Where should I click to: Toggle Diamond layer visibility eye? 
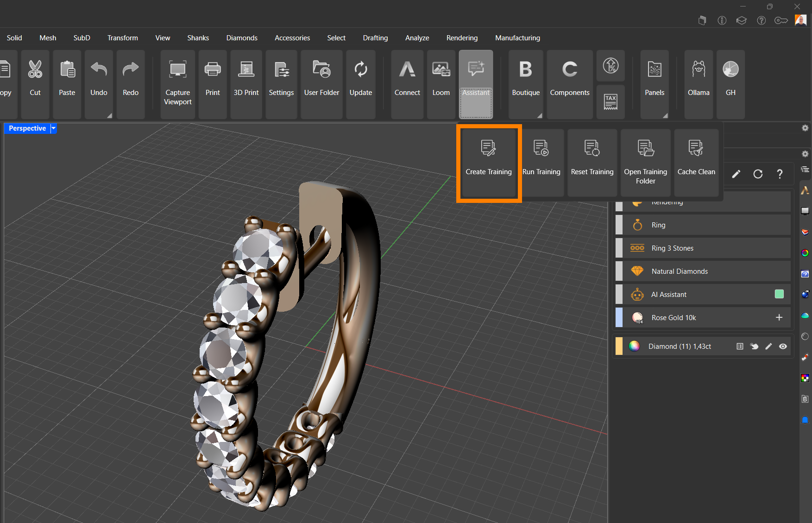point(783,347)
